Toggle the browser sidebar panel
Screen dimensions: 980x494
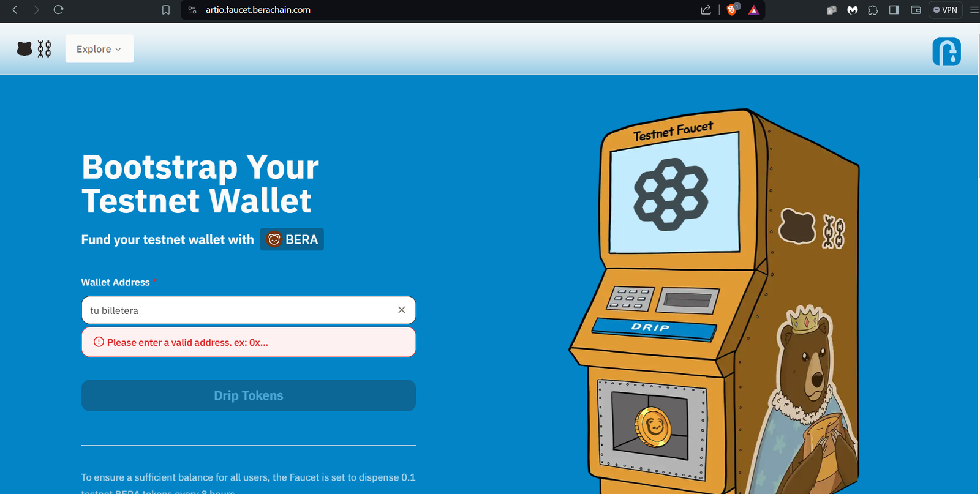coord(894,10)
